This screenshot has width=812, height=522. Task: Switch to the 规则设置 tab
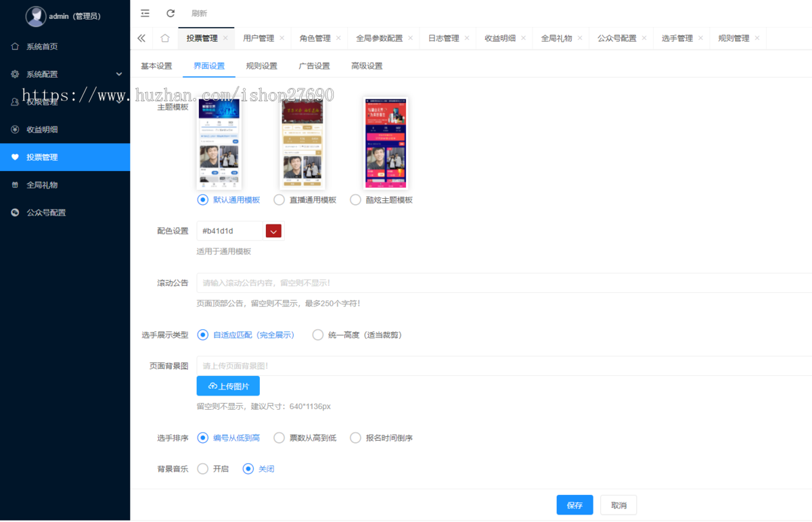point(261,66)
